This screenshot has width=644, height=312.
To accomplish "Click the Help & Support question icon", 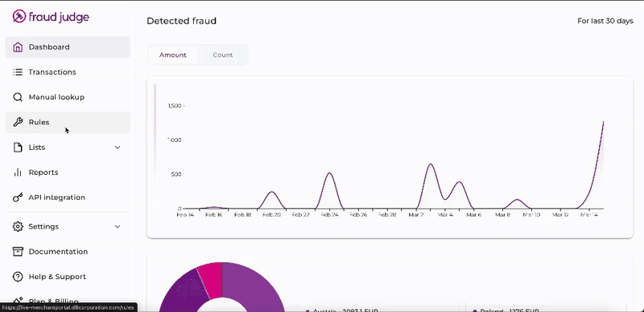I will 18,277.
